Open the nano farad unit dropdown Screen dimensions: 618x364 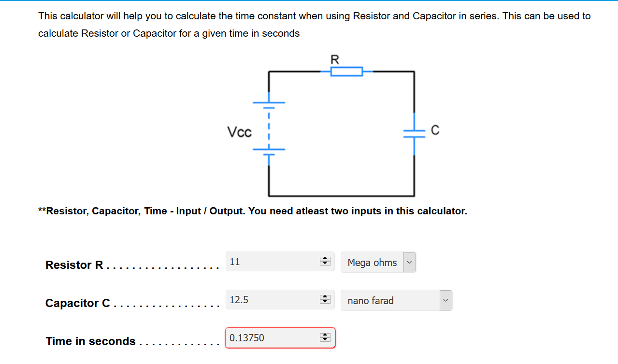pyautogui.click(x=396, y=300)
